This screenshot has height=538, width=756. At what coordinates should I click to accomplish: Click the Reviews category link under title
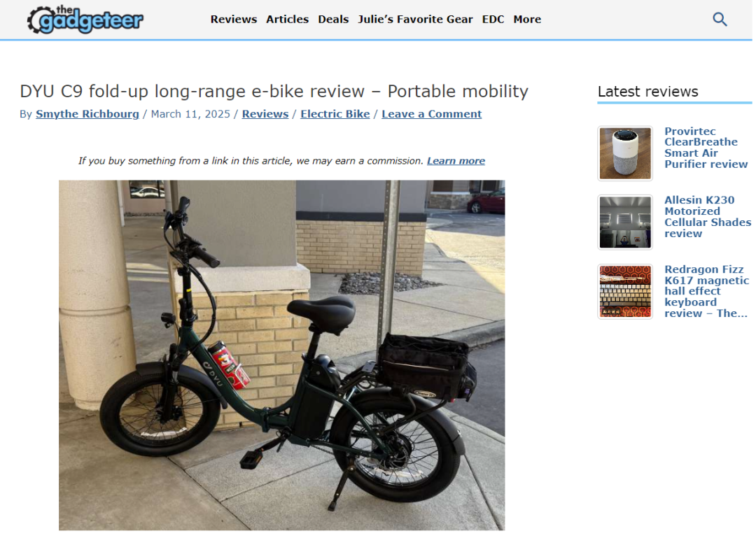(265, 114)
